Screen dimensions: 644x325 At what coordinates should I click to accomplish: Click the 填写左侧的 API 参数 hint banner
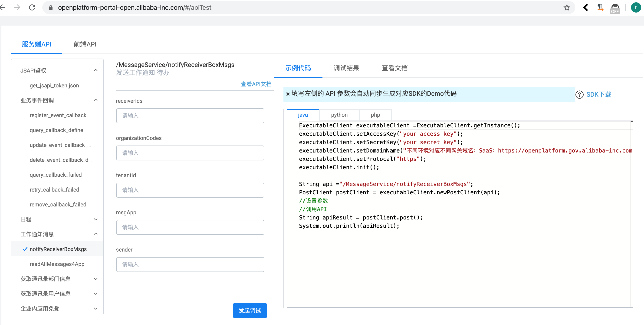click(x=429, y=94)
